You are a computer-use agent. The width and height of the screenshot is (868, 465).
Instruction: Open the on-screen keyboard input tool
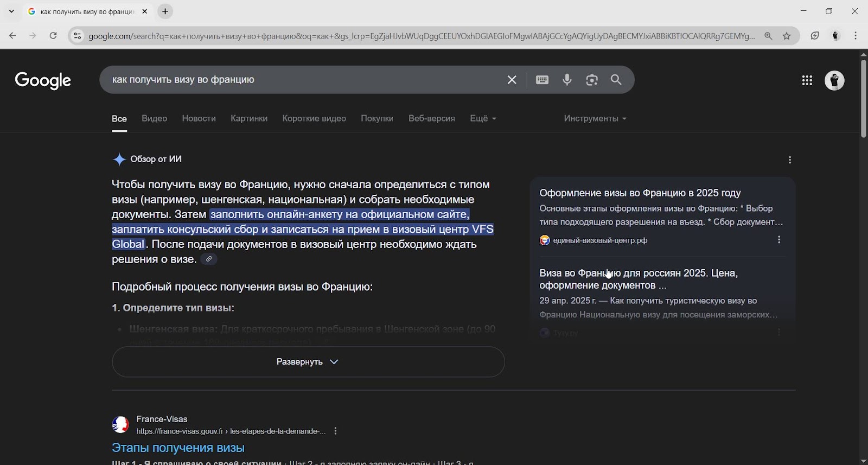[x=542, y=80]
